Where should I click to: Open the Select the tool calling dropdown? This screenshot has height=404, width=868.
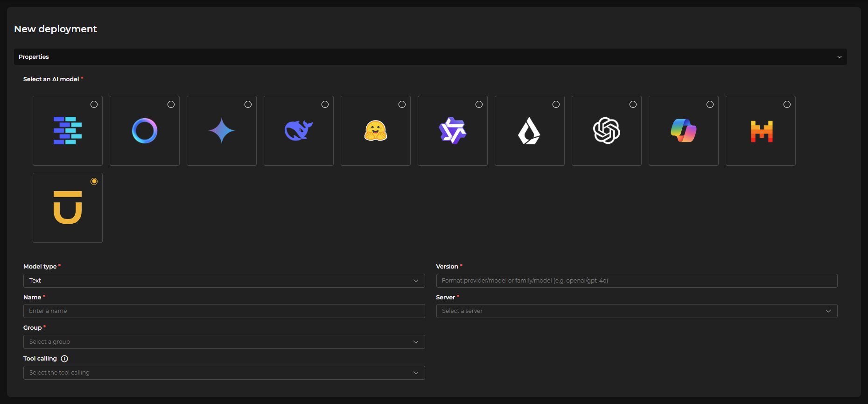[224, 373]
